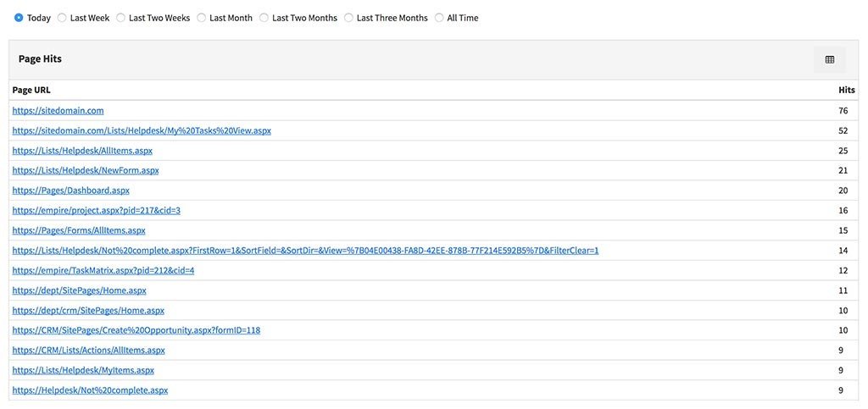Click the hits value 20
This screenshot has height=409, width=868.
tap(843, 191)
